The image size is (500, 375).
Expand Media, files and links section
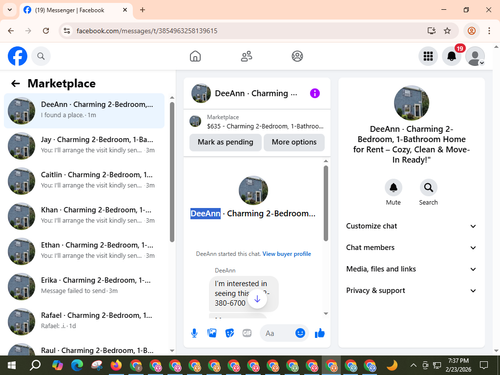(411, 269)
